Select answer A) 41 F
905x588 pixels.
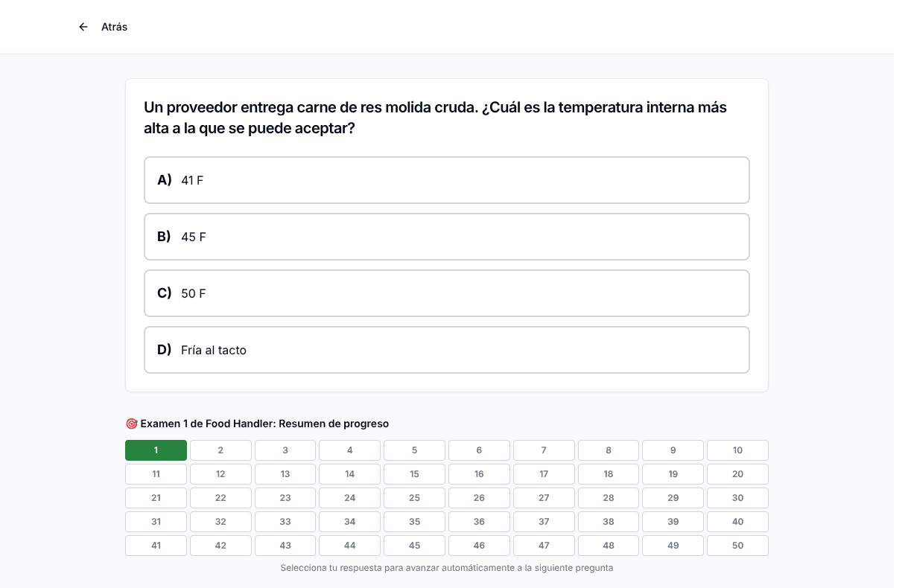[x=447, y=180]
